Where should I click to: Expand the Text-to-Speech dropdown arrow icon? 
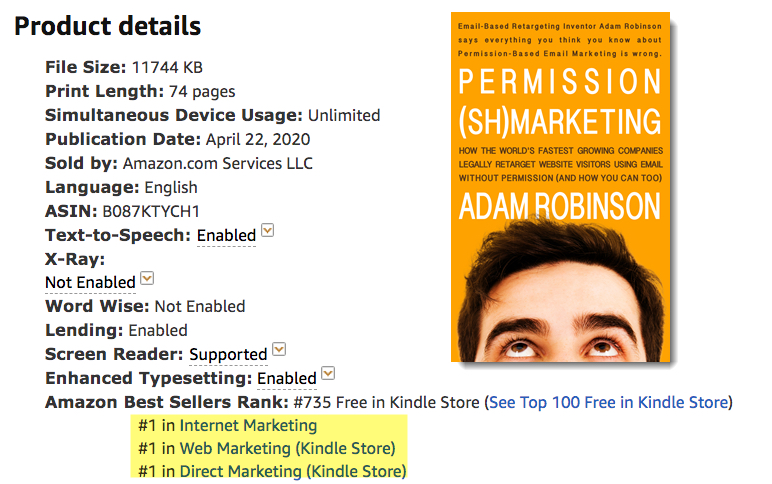click(x=267, y=230)
